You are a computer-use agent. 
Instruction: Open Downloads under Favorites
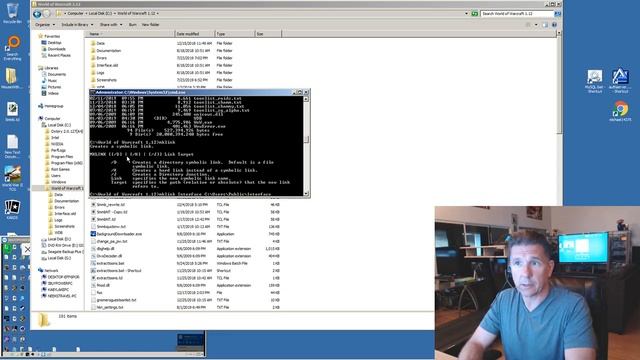(56, 49)
